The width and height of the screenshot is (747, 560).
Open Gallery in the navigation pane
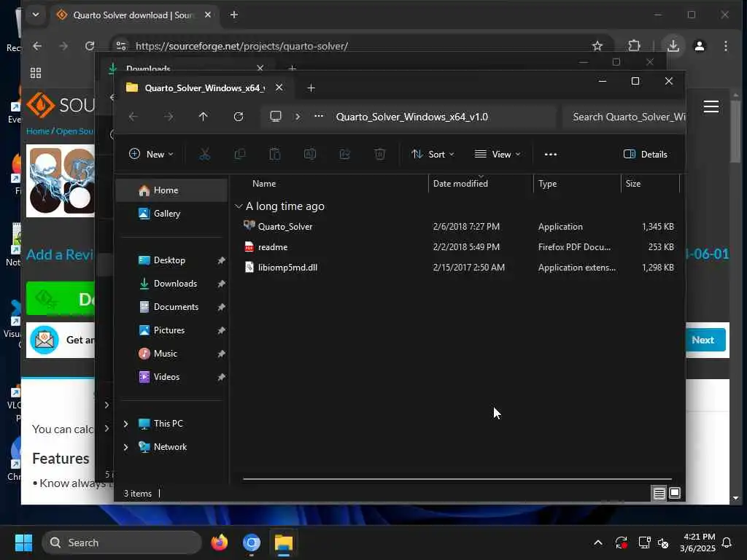[x=171, y=214]
